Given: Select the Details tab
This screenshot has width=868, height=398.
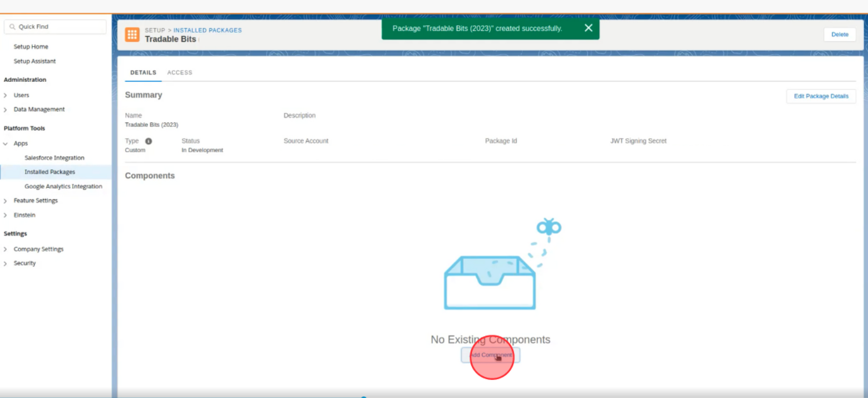Looking at the screenshot, I should (x=143, y=72).
